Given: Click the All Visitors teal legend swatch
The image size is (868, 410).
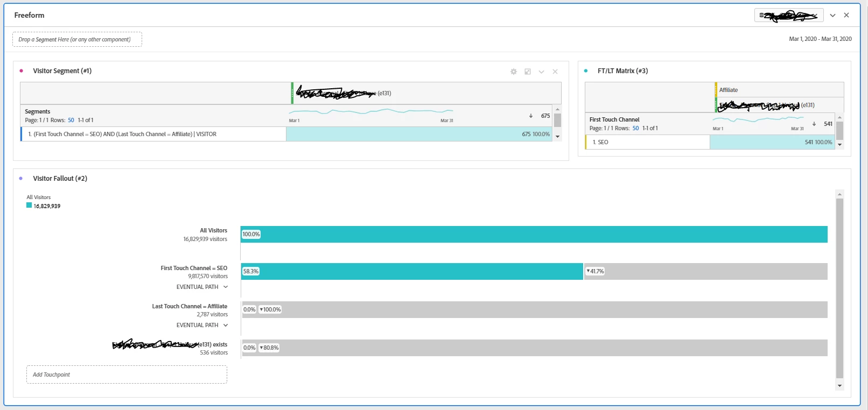Looking at the screenshot, I should coord(29,205).
